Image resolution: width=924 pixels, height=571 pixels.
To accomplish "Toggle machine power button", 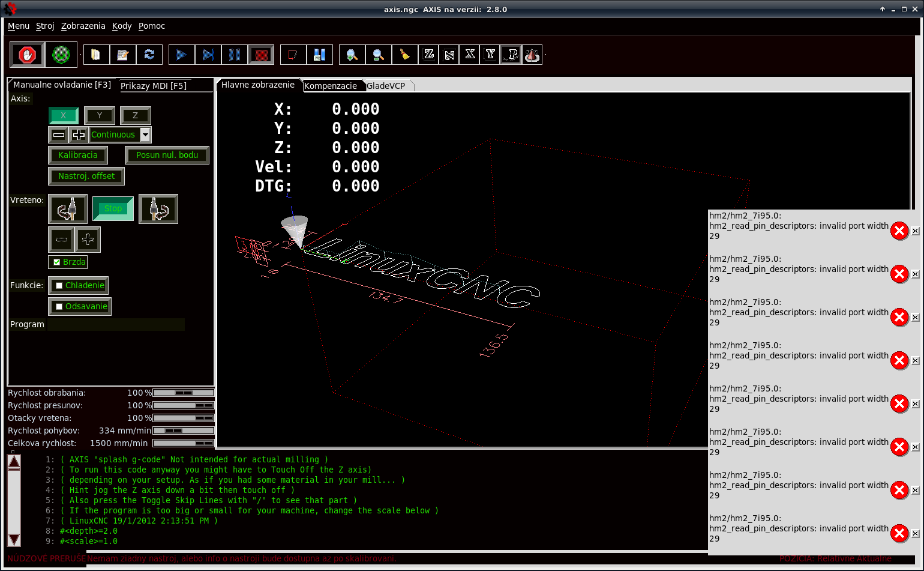I will 61,55.
